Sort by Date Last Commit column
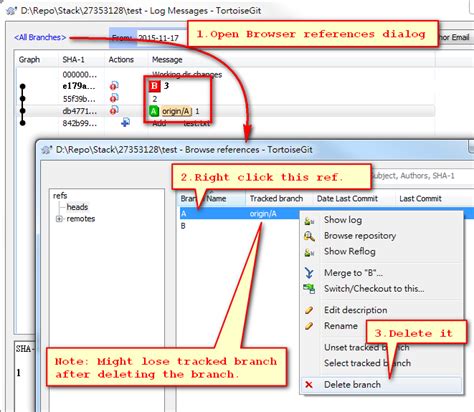 point(347,199)
